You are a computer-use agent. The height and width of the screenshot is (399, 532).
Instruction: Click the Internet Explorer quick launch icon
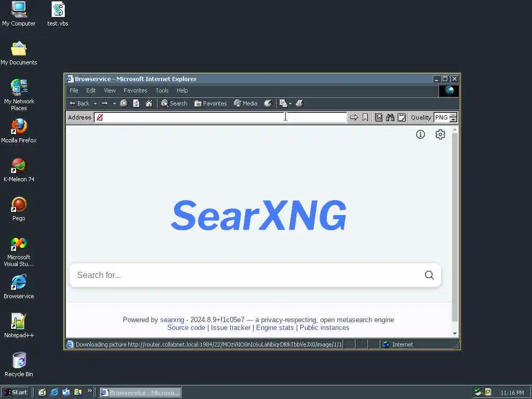(x=54, y=393)
